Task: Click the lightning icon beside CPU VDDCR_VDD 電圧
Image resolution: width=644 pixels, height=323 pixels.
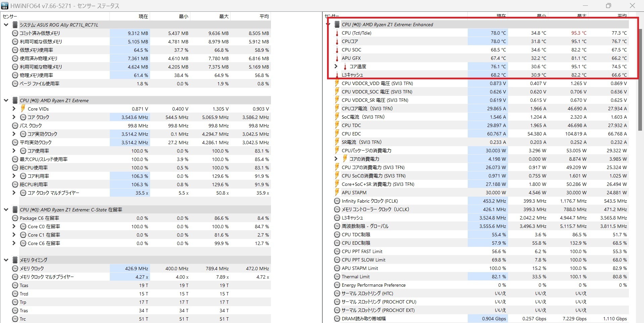Action: click(337, 83)
